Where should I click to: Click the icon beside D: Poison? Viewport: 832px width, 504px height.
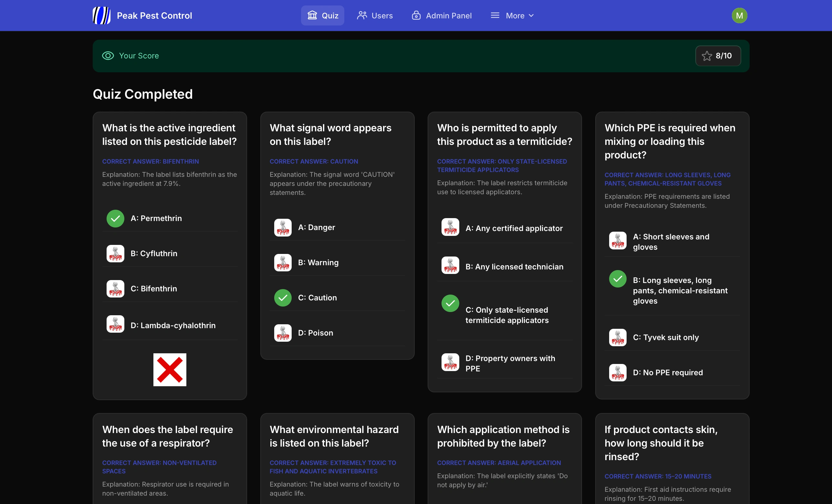(283, 333)
